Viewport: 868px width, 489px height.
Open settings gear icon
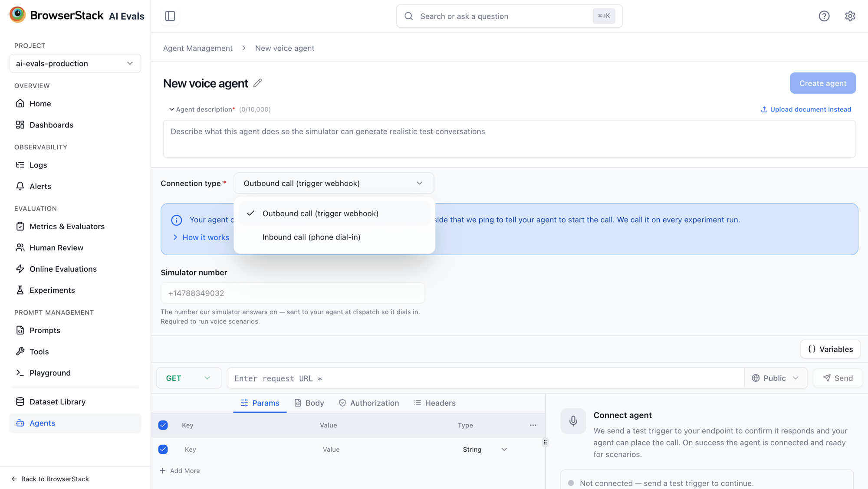pyautogui.click(x=850, y=16)
